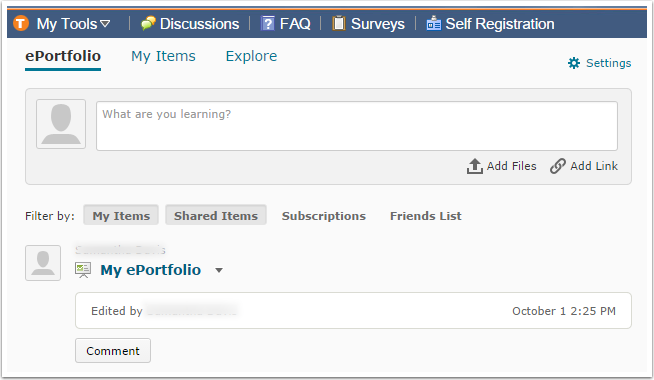Click the Comment button
The width and height of the screenshot is (654, 380).
pyautogui.click(x=113, y=351)
